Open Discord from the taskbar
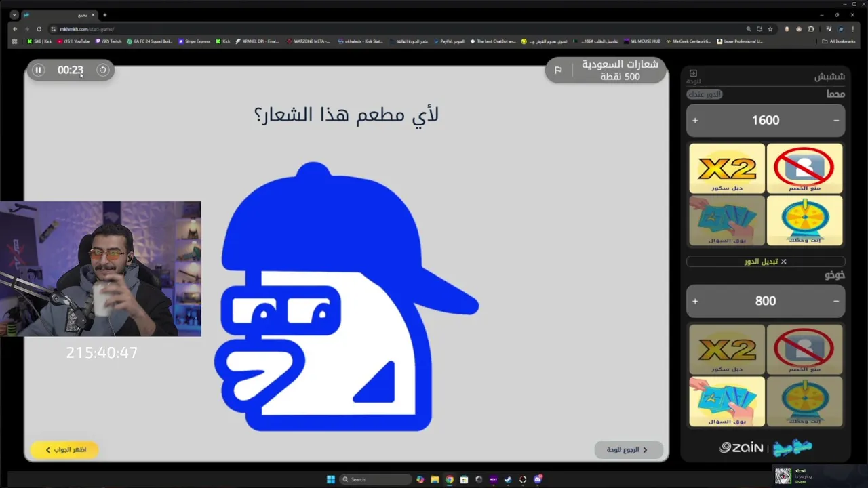Viewport: 868px width, 488px height. 538,479
